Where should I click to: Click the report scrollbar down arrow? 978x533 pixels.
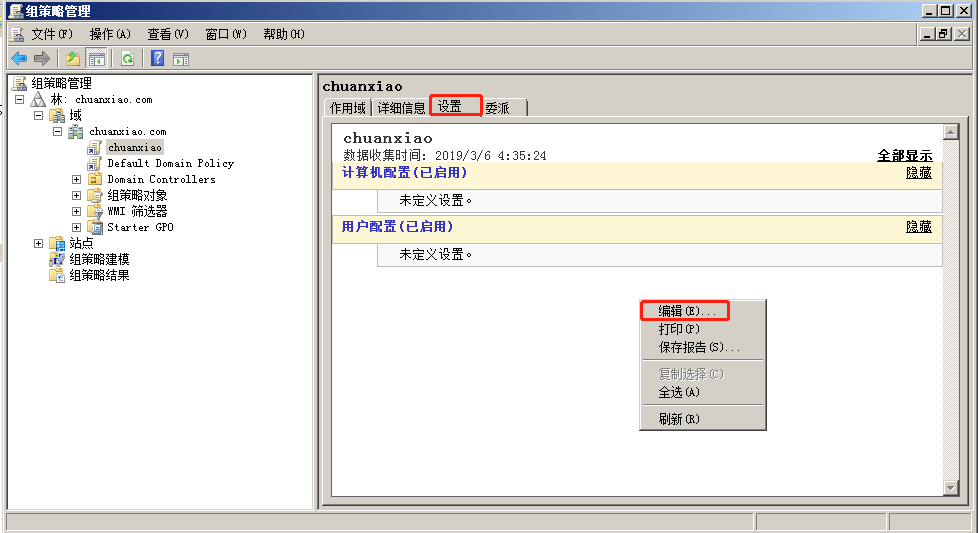coord(951,488)
